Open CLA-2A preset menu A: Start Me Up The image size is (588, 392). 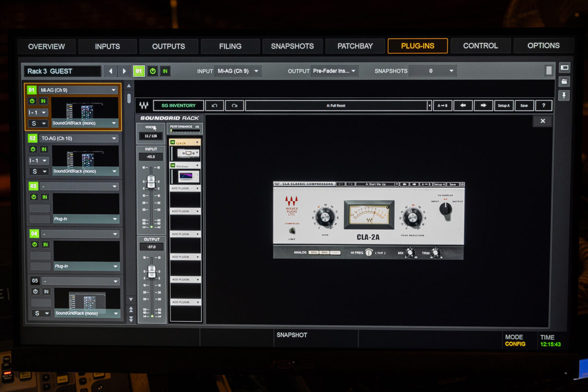[377, 184]
